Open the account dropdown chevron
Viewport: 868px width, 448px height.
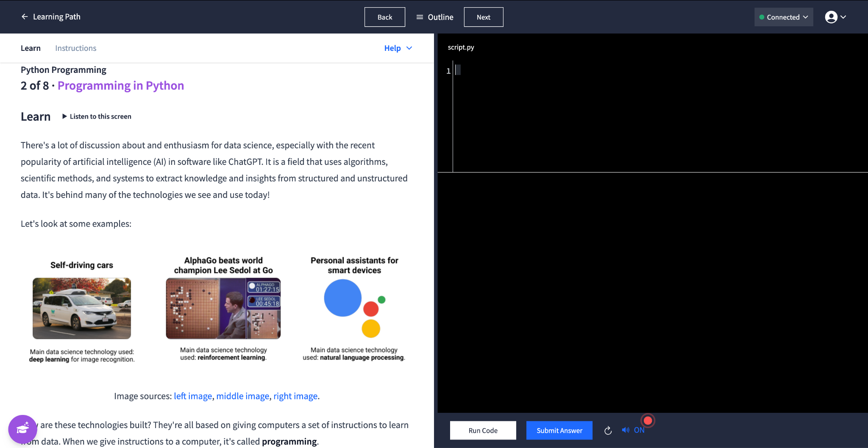844,17
